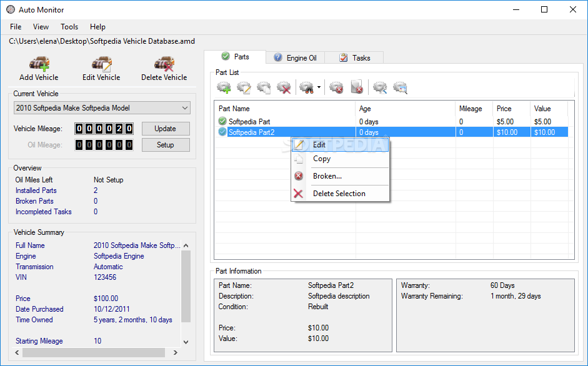This screenshot has width=588, height=366.
Task: Click the green check icon of Softpedia Part
Action: 222,121
